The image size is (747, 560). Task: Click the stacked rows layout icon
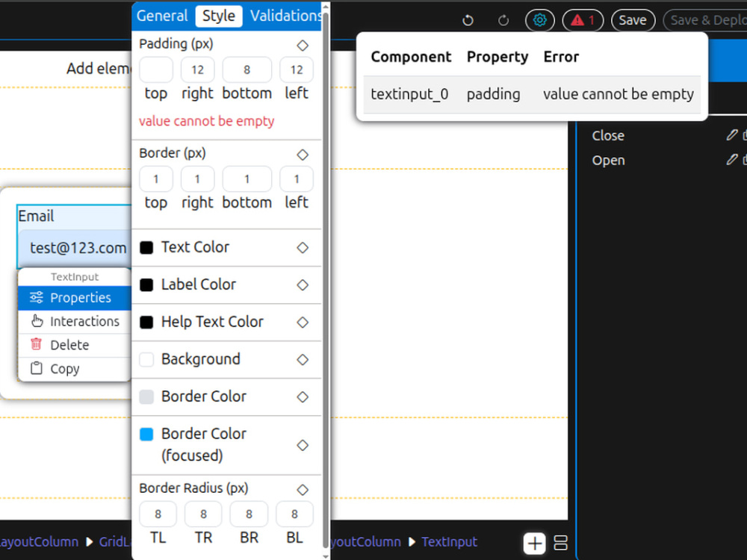coord(561,543)
